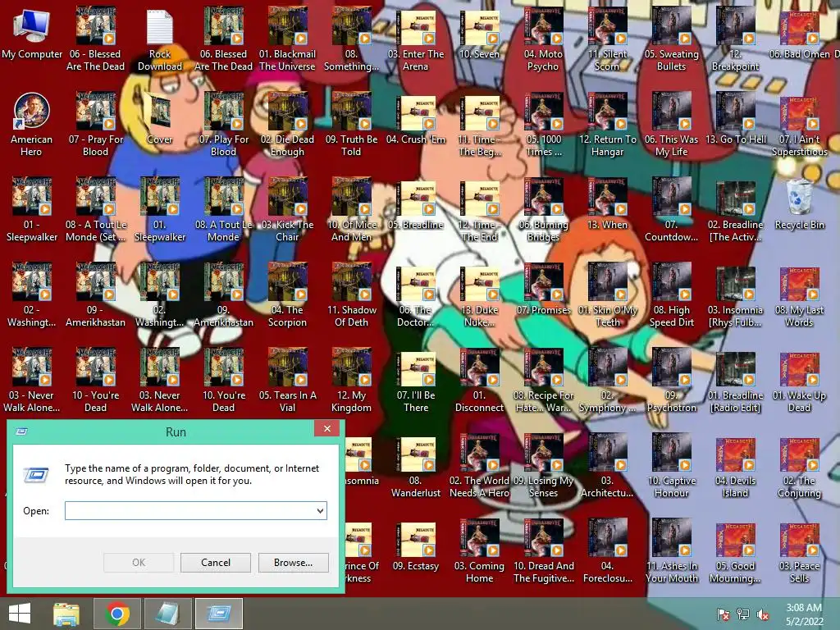Launch Google Chrome from the taskbar

tap(116, 614)
